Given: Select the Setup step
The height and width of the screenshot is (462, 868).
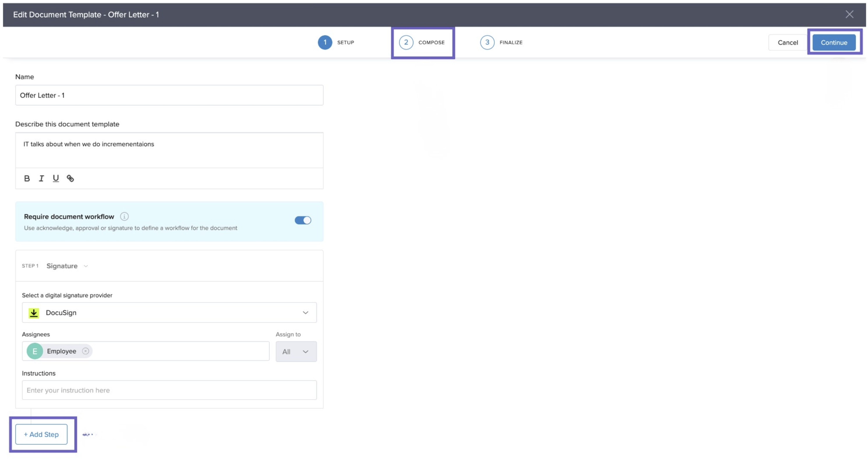Looking at the screenshot, I should pyautogui.click(x=336, y=43).
